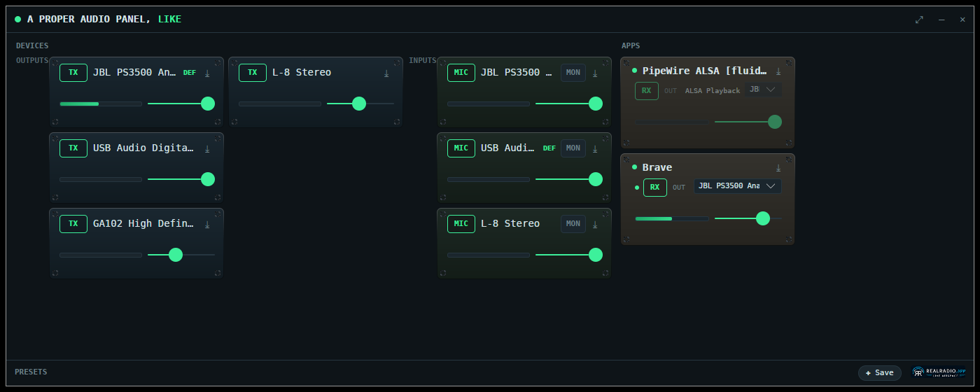Click the "DEVICES" section label
This screenshot has width=980, height=392.
click(x=32, y=46)
